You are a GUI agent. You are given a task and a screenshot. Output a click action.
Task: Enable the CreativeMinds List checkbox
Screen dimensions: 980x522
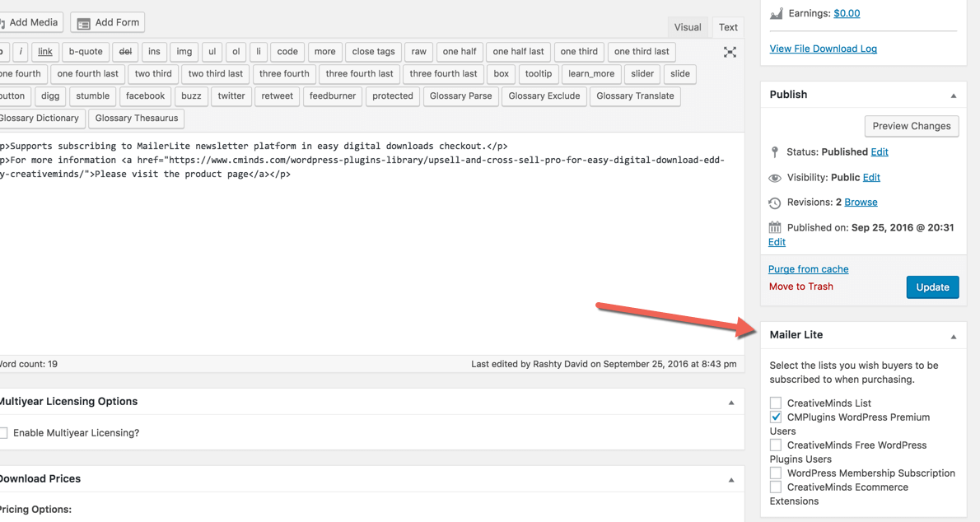click(776, 403)
